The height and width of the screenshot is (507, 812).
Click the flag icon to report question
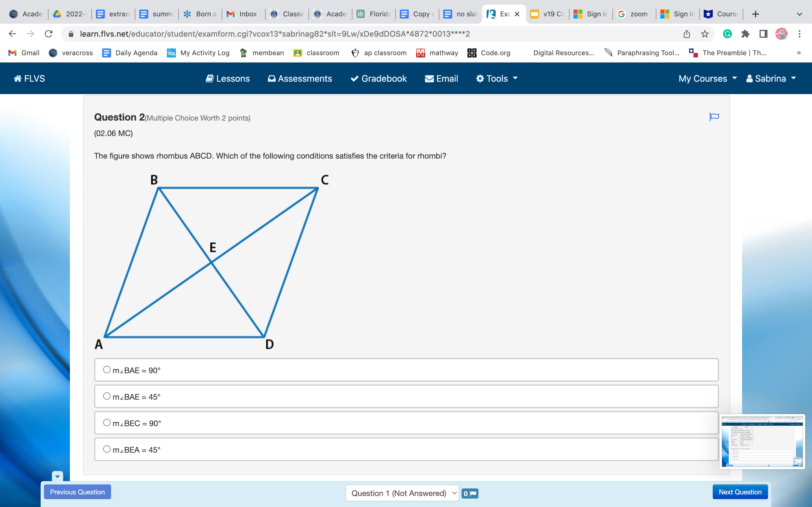(x=714, y=117)
